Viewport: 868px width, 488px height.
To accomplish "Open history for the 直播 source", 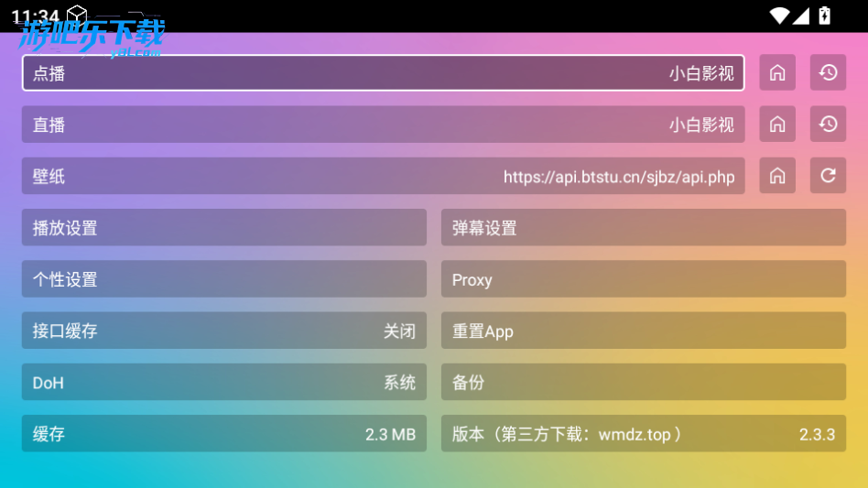I will click(828, 125).
